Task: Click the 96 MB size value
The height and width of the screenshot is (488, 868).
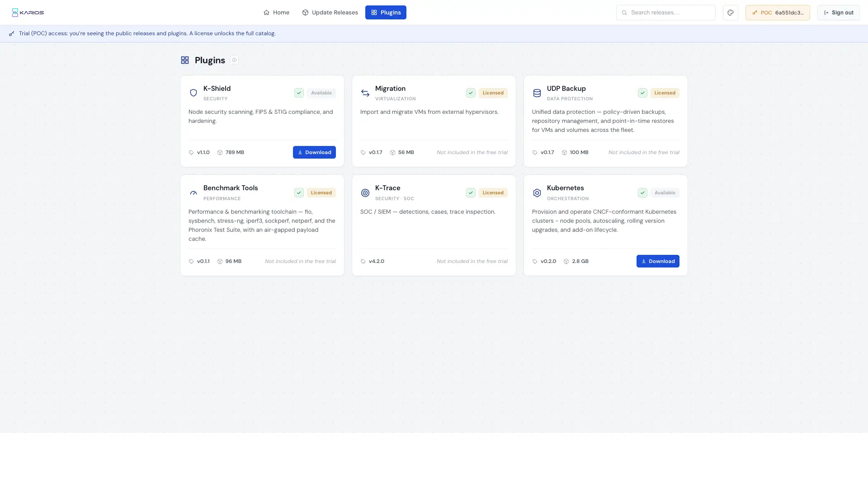Action: pos(233,262)
